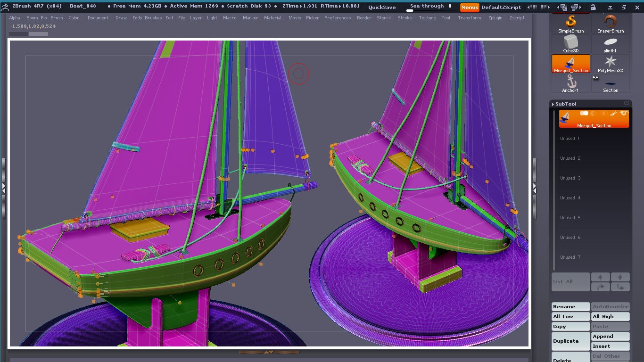
Task: Expand the bottom tray divider arrows
Action: click(x=269, y=352)
